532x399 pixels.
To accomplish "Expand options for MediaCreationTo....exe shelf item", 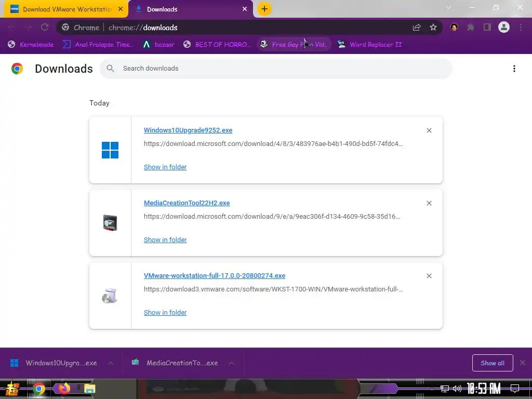I will pos(232,363).
